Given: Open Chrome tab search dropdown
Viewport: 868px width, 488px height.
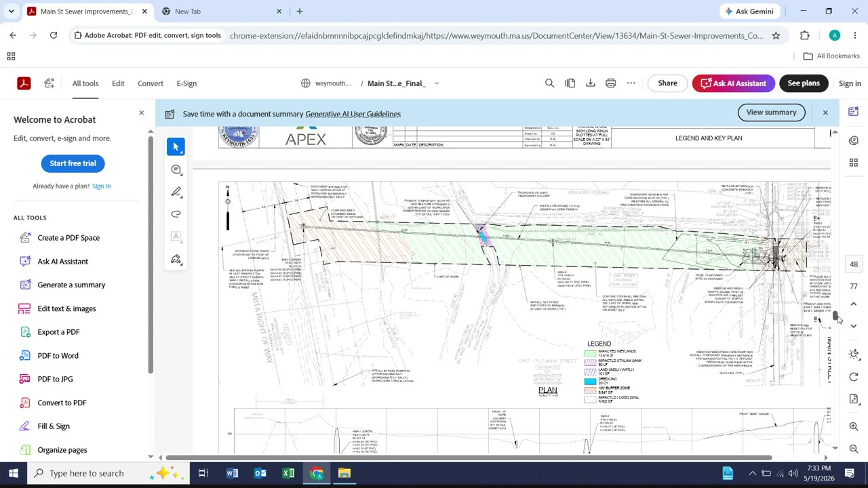Looking at the screenshot, I should coord(11,12).
